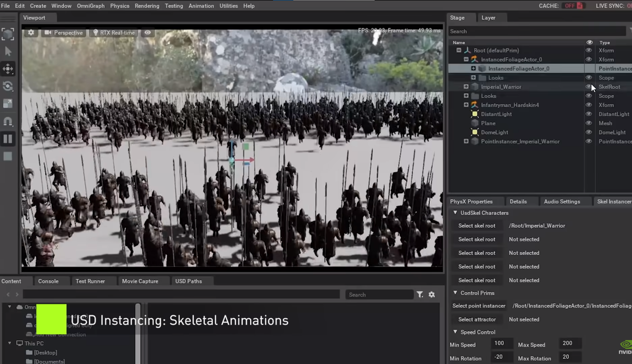
Task: Hide Infantryman_Hardskin4 prim
Action: point(589,105)
